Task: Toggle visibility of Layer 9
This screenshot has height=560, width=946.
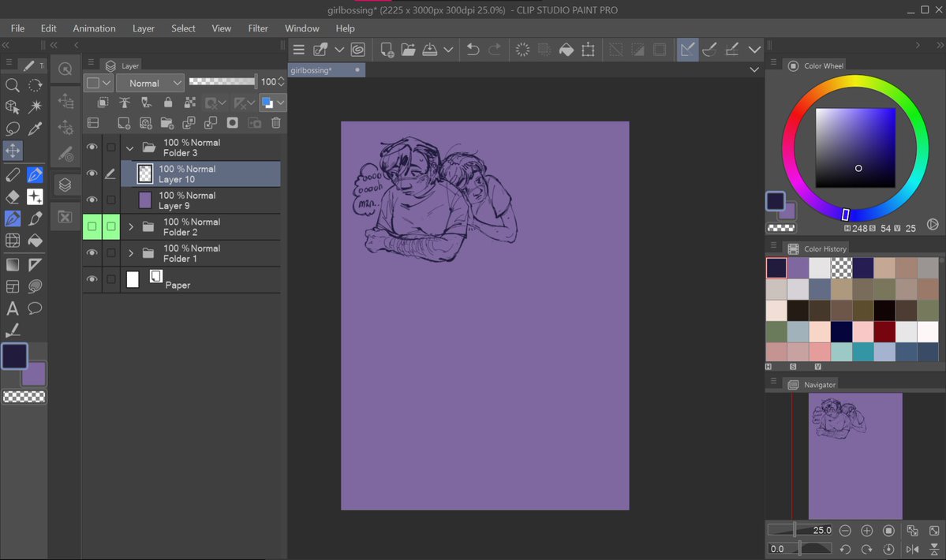Action: tap(92, 200)
